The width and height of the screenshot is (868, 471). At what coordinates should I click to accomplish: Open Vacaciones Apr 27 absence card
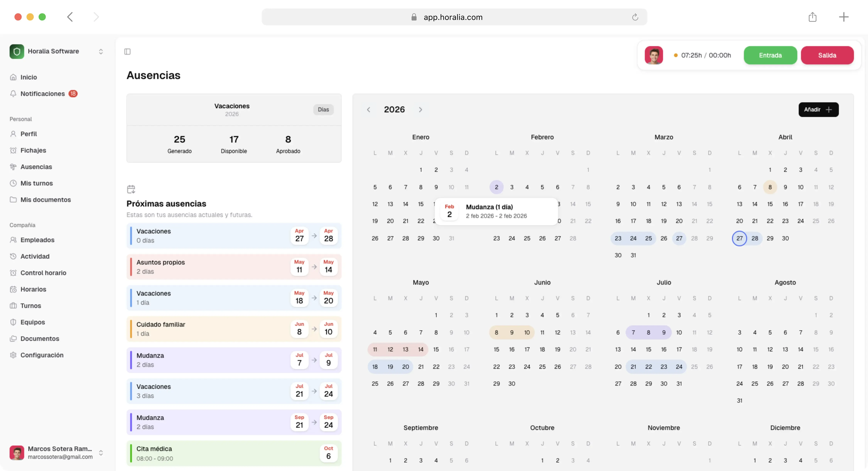click(x=234, y=236)
